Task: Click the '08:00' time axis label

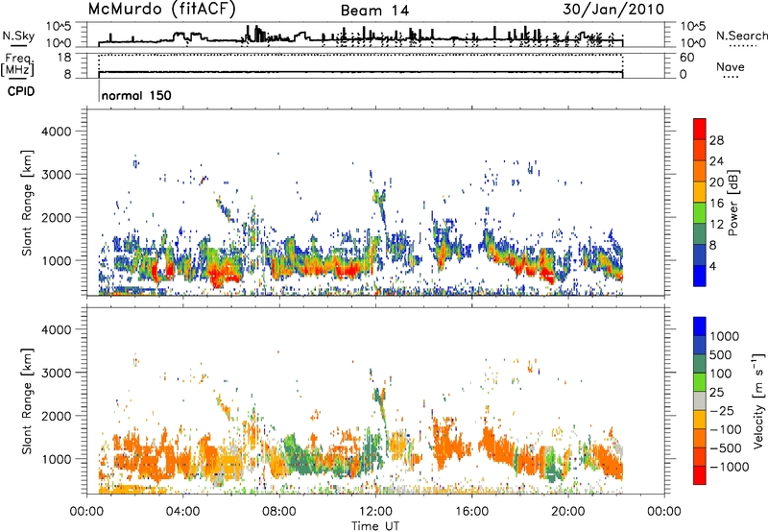Action: pyautogui.click(x=279, y=512)
